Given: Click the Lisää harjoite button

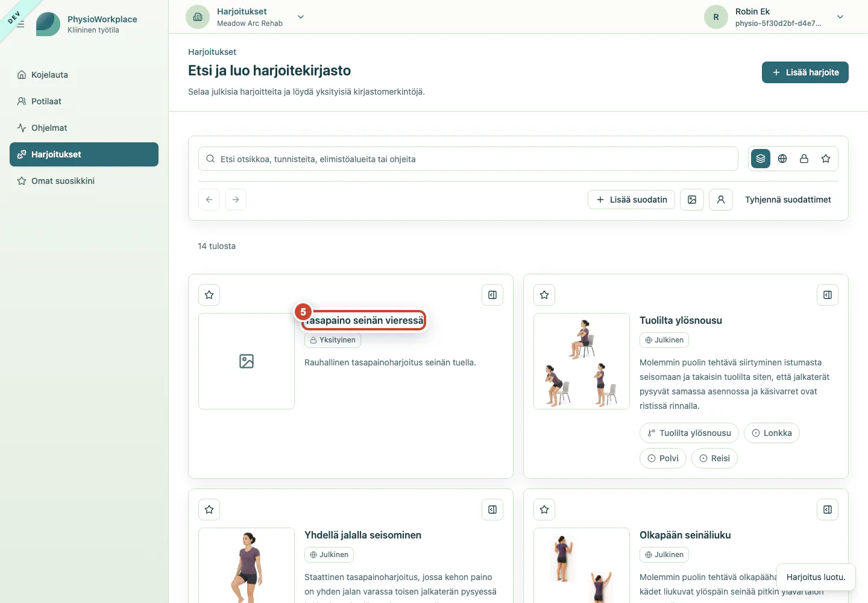Looking at the screenshot, I should 805,72.
